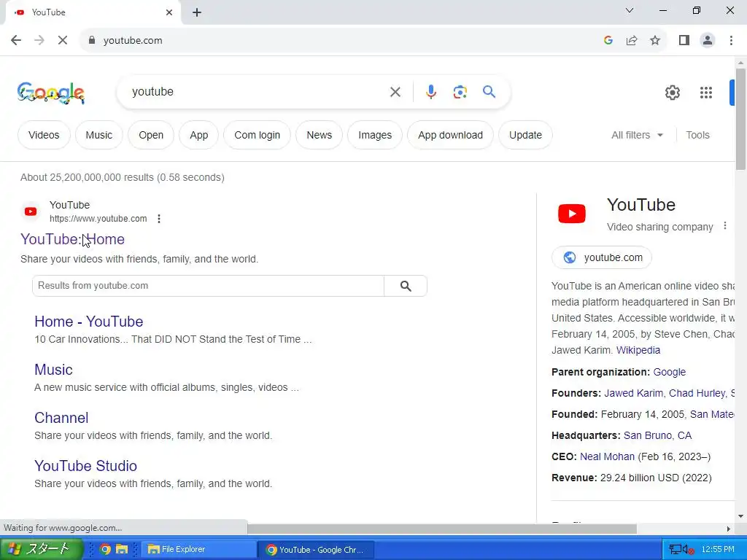
Task: Open the Jawed Karim founder link
Action: click(x=633, y=393)
